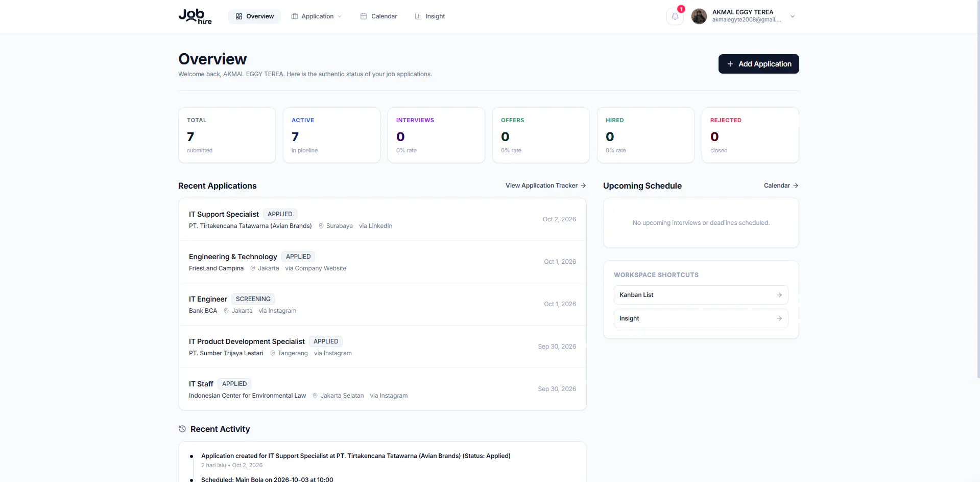Select the Offers stat card

tap(541, 135)
